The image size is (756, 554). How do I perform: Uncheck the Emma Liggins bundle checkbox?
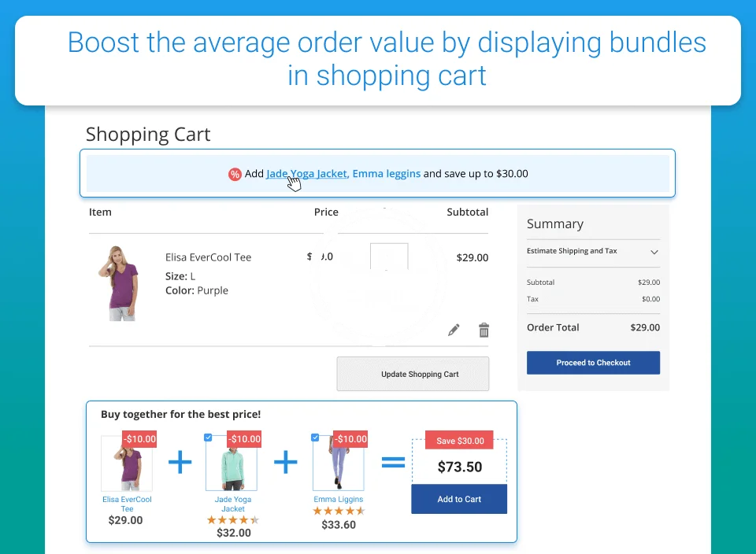pyautogui.click(x=315, y=438)
